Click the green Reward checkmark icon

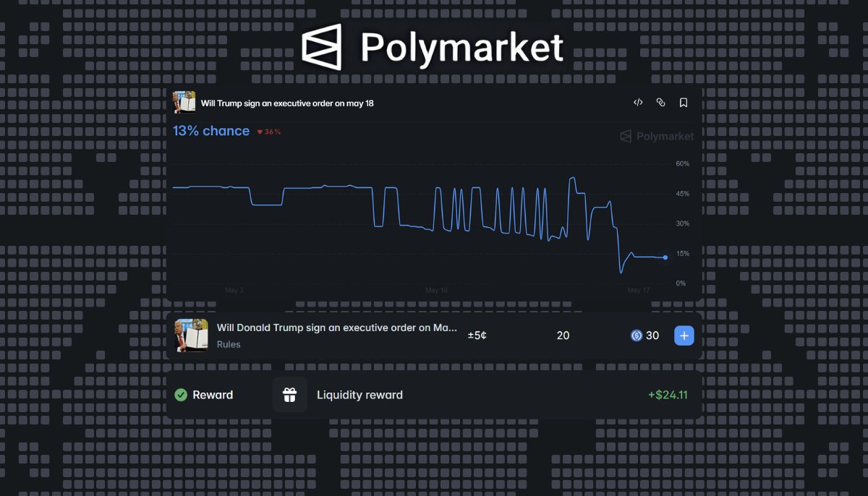point(181,395)
